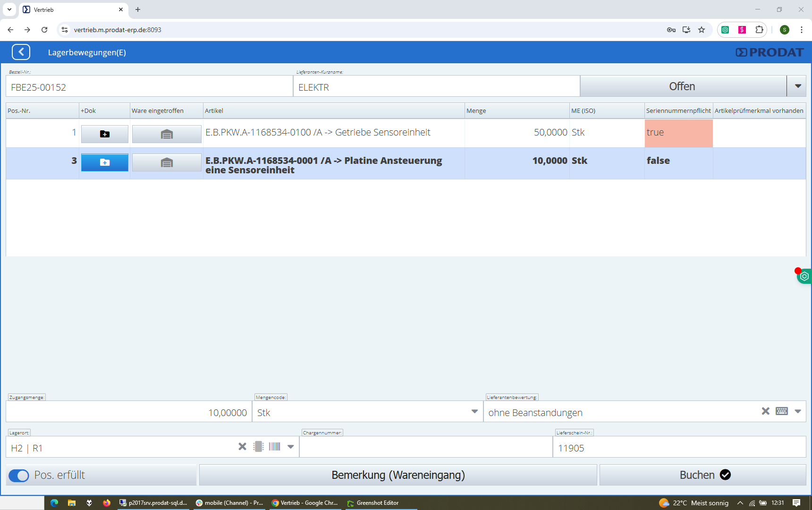Click the back arrow next to Lagerbewegungen(E)
The width and height of the screenshot is (812, 510).
[x=21, y=52]
